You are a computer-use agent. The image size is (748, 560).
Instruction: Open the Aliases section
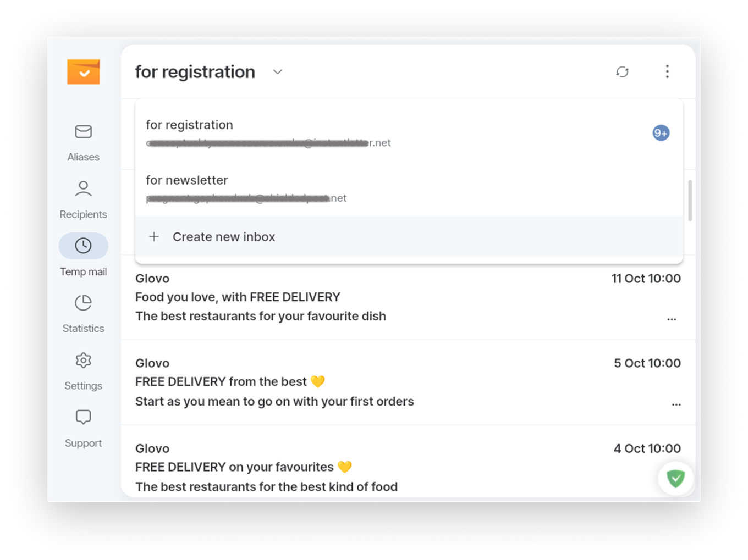click(84, 142)
